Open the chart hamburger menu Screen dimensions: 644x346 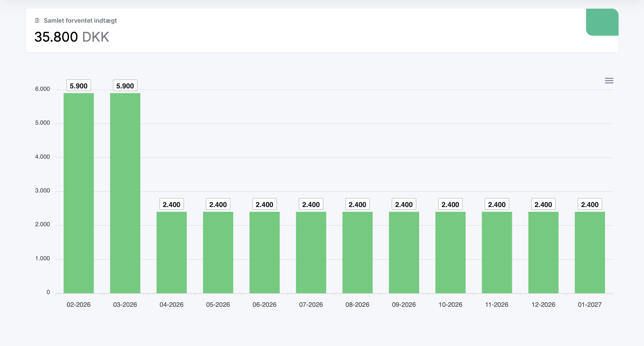[x=609, y=81]
